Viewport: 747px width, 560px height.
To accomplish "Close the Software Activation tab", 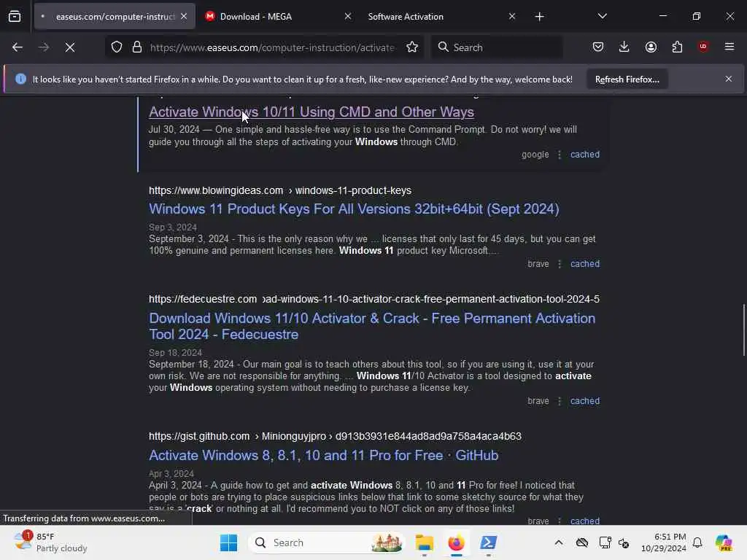I will pyautogui.click(x=512, y=16).
